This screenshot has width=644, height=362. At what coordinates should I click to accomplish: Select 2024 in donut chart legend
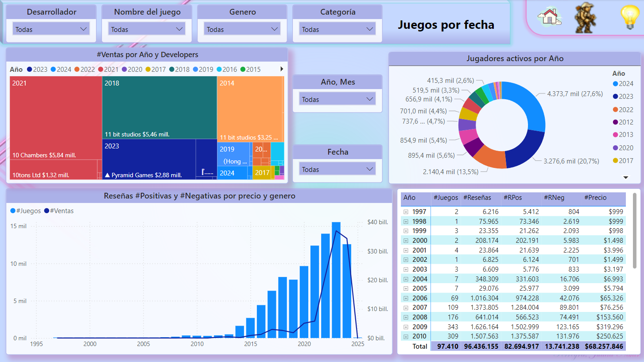point(623,83)
